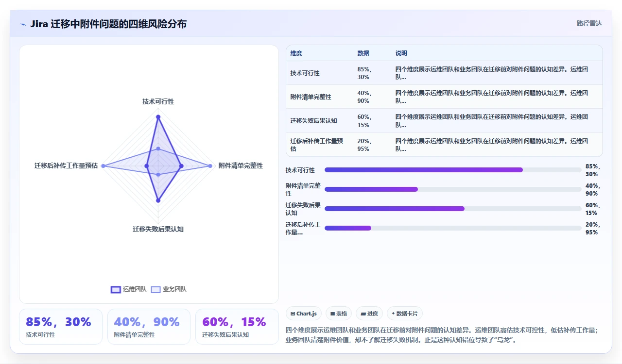Click the 技术可行性 table row label

305,73
